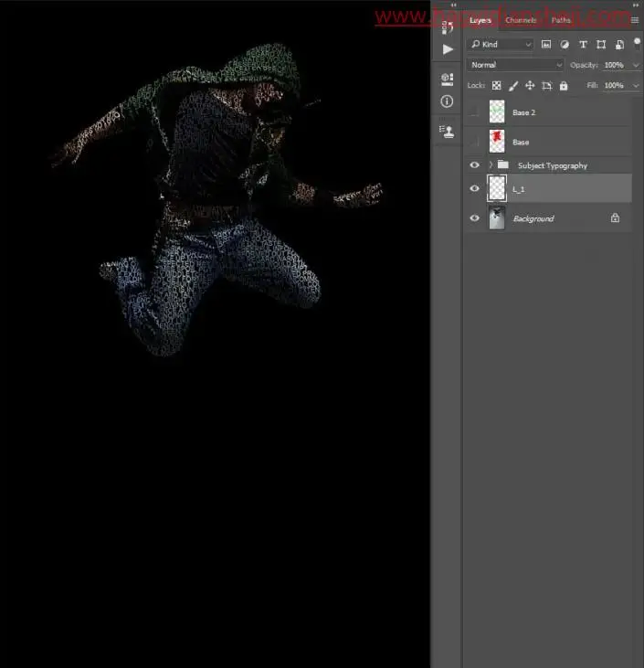This screenshot has height=668, width=644.
Task: Hide the Background layer
Action: click(474, 218)
